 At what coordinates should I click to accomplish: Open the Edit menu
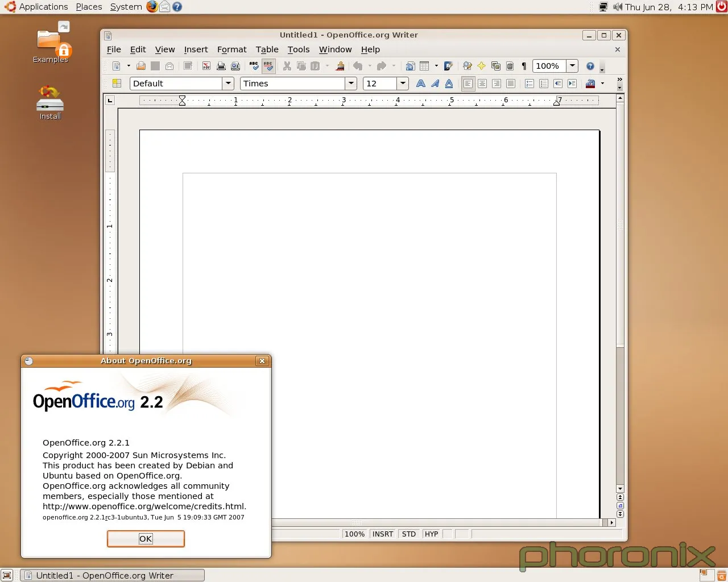[138, 49]
